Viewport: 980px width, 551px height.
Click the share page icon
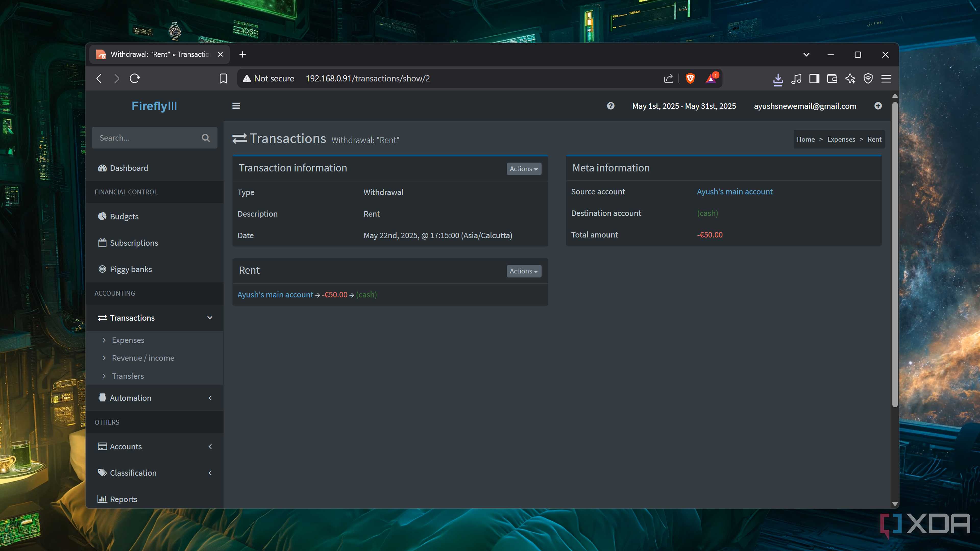668,78
